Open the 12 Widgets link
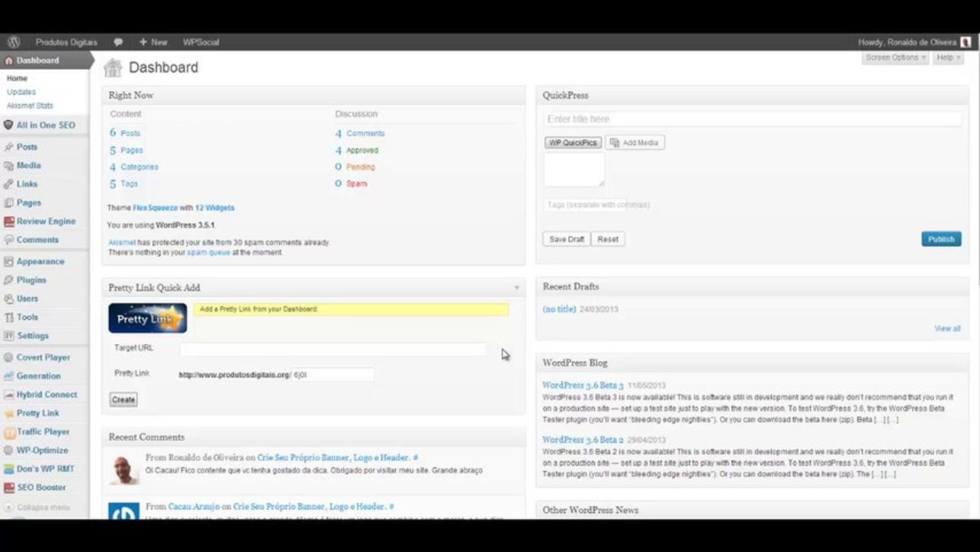 coord(215,208)
